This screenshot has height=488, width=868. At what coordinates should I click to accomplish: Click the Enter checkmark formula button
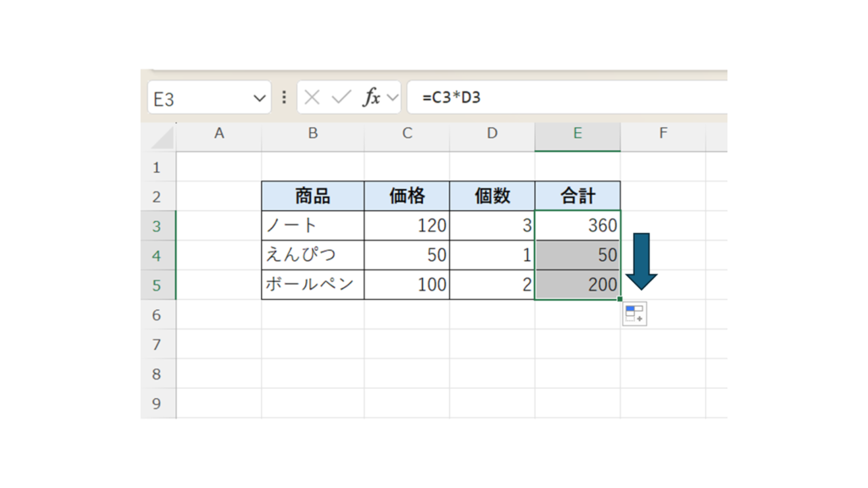[x=341, y=97]
